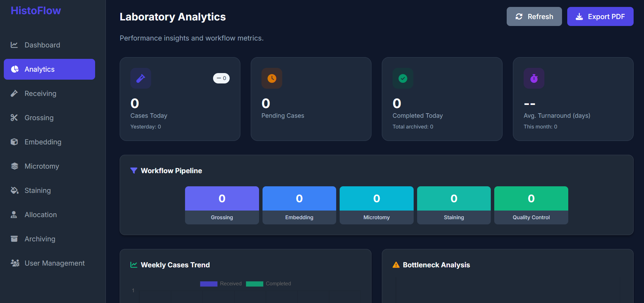Toggle the Completed series in chart legend
644x303 pixels.
[268, 284]
